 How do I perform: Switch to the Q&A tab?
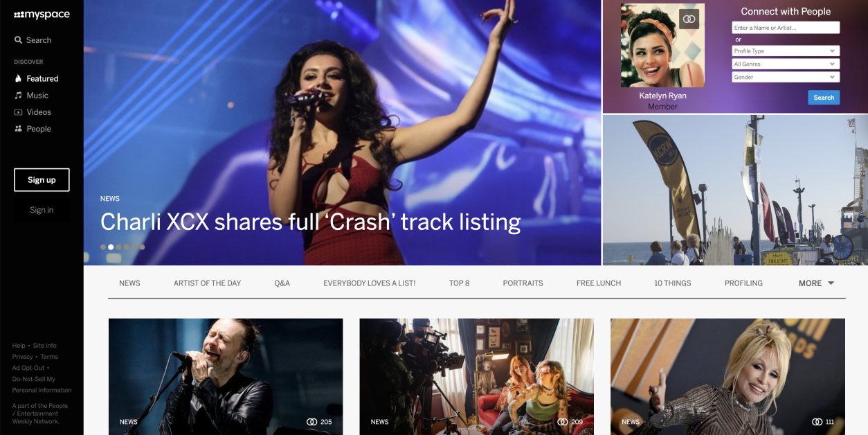(x=282, y=283)
